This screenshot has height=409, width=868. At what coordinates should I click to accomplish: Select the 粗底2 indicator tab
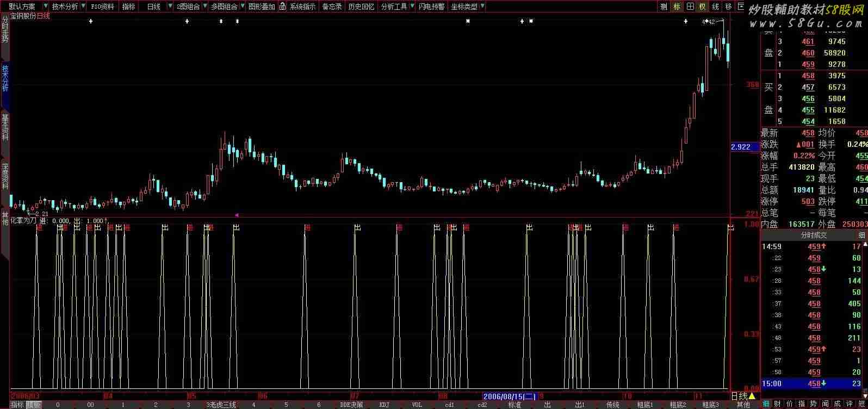tap(678, 405)
